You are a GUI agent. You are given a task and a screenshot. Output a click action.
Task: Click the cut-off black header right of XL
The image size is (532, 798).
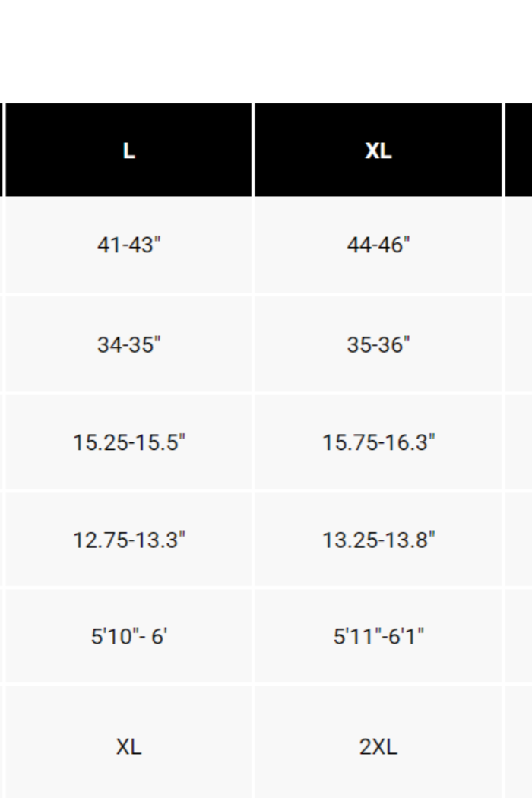coord(519,150)
